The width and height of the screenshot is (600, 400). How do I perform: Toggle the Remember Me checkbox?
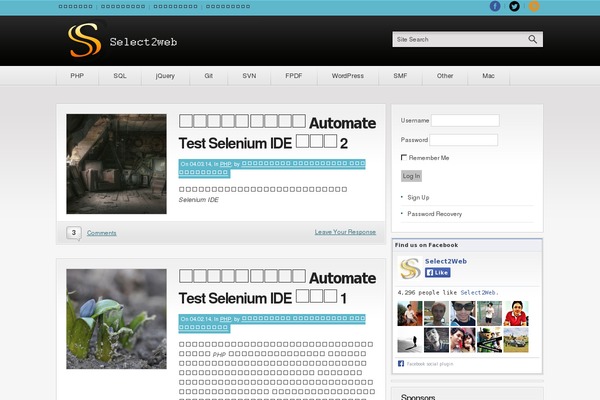403,157
